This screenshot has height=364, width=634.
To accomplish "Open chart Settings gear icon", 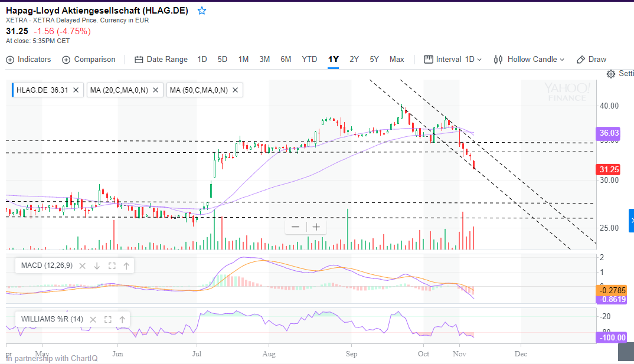I will pos(611,74).
